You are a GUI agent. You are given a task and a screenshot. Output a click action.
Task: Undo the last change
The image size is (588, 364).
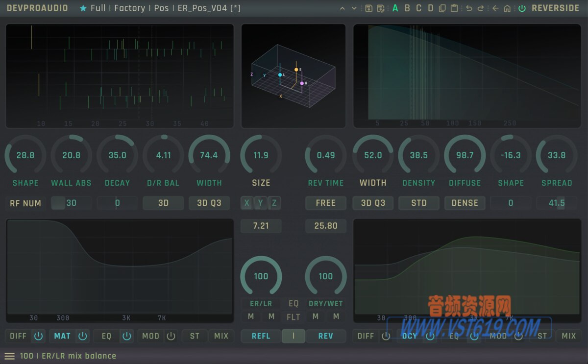click(x=469, y=8)
